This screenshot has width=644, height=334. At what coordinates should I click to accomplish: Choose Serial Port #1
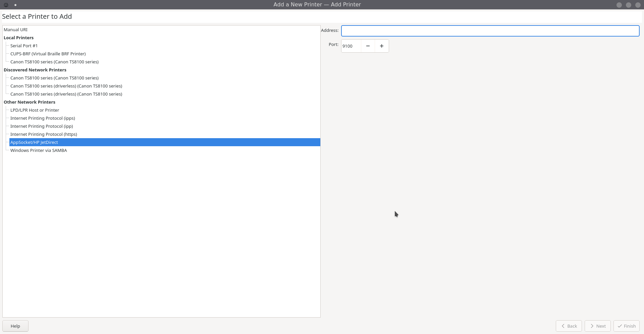(165, 46)
